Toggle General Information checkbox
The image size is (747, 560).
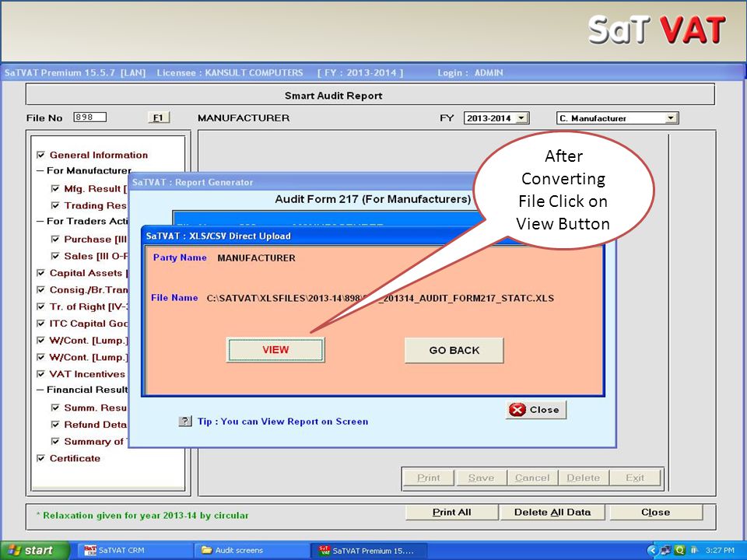41,155
